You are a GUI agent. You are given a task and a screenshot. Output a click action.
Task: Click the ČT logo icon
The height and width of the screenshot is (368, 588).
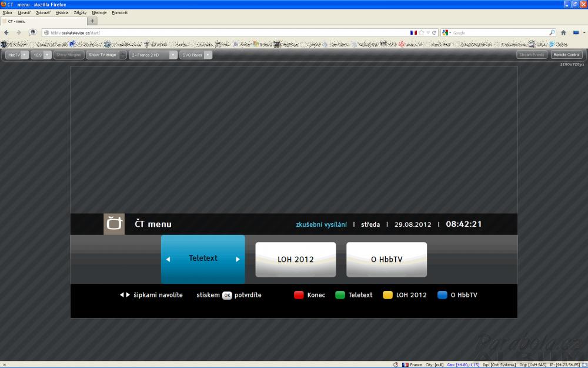pyautogui.click(x=114, y=224)
